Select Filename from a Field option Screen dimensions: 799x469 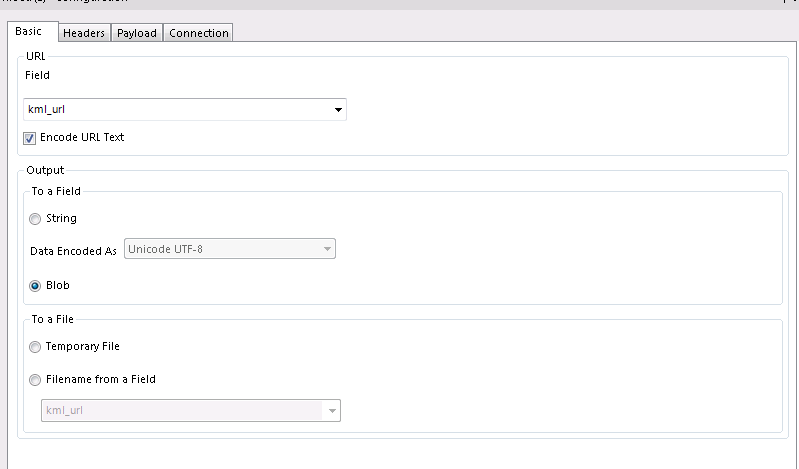point(35,380)
